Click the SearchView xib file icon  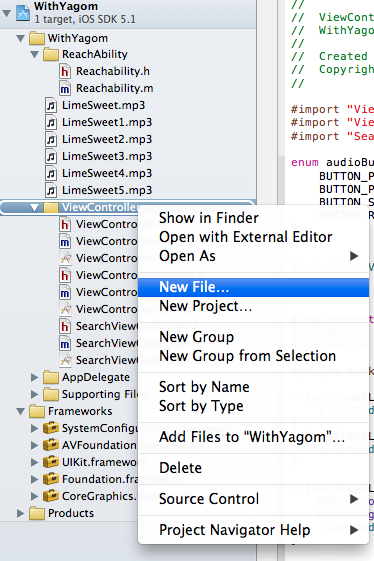pyautogui.click(x=65, y=360)
